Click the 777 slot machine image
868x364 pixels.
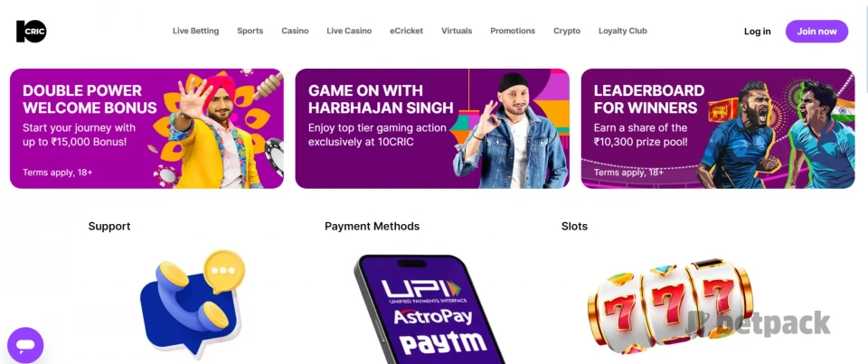(670, 304)
